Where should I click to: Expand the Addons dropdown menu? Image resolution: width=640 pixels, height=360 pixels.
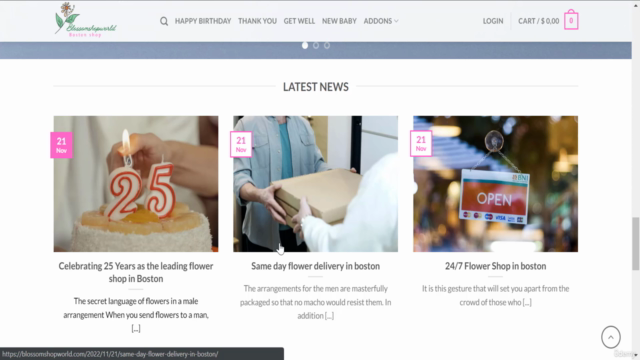point(381,21)
